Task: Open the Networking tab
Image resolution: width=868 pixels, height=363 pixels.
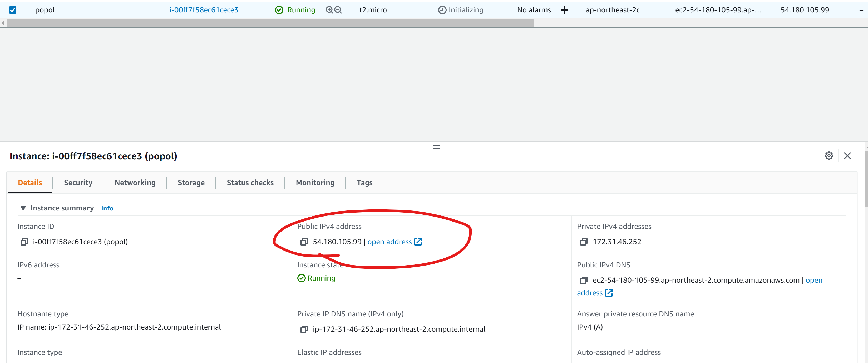Action: point(135,182)
